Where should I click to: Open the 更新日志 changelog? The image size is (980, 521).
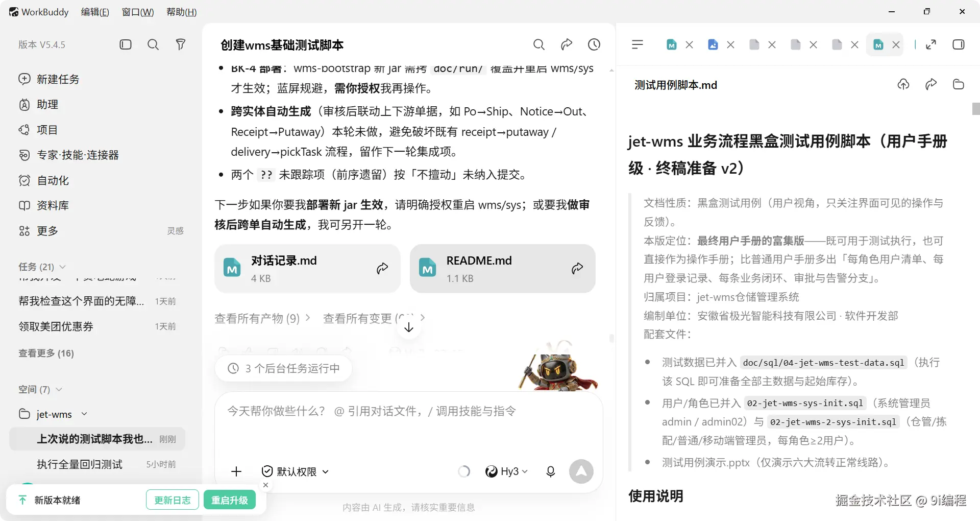[173, 500]
